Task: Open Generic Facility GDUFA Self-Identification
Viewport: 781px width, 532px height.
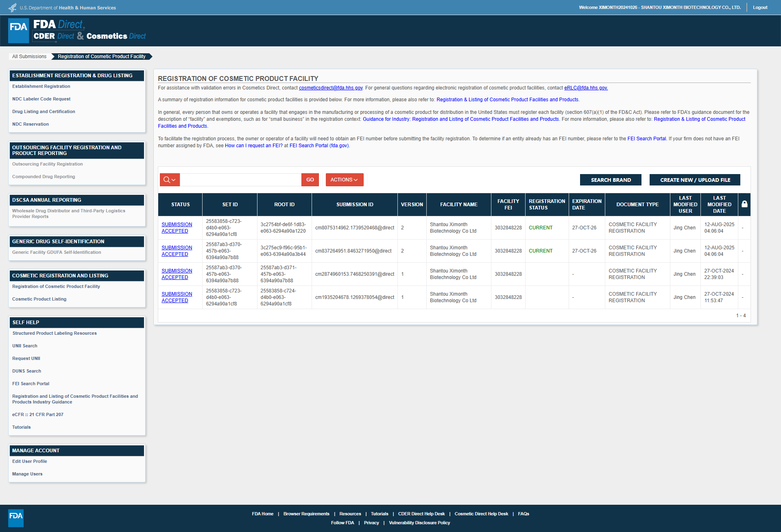Action: click(57, 252)
